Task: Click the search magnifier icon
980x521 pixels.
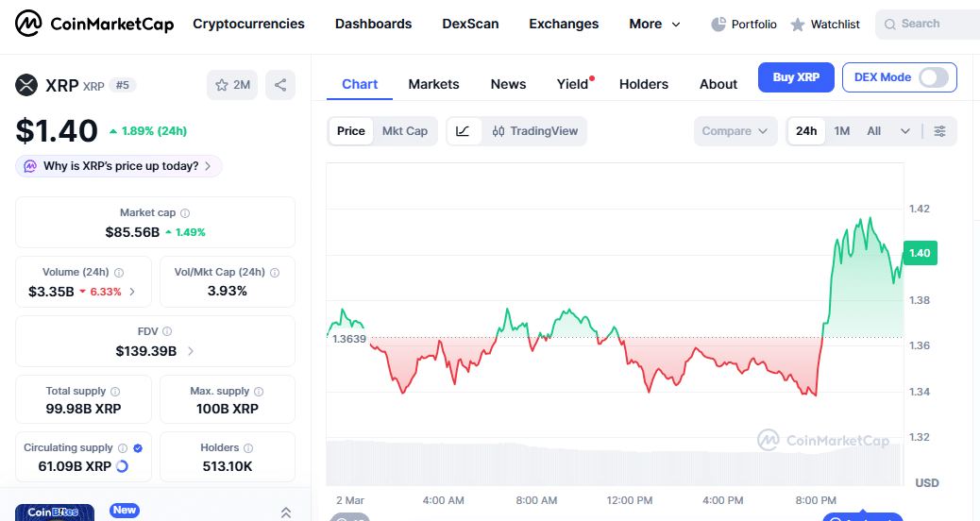Action: [x=890, y=25]
